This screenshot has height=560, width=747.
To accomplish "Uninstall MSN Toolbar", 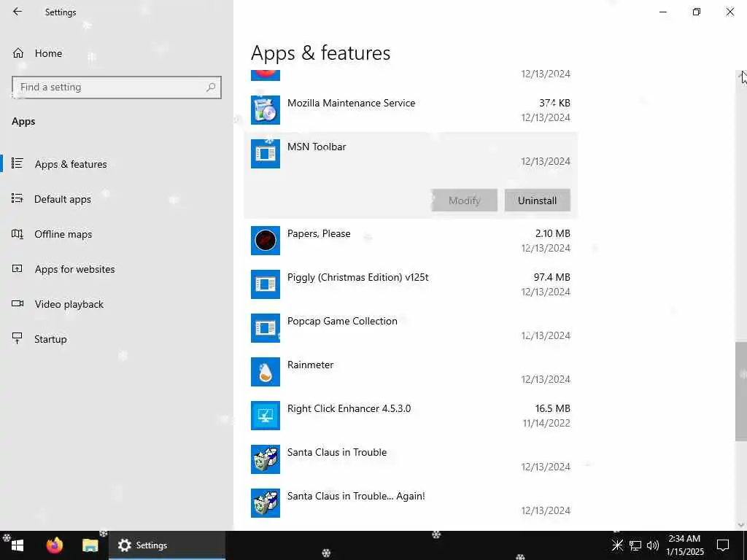I will pos(538,201).
